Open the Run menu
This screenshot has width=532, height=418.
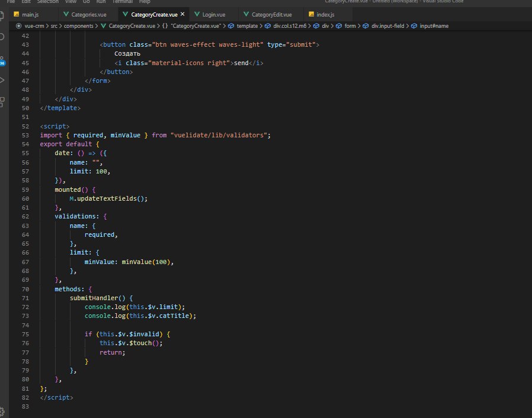pos(101,2)
